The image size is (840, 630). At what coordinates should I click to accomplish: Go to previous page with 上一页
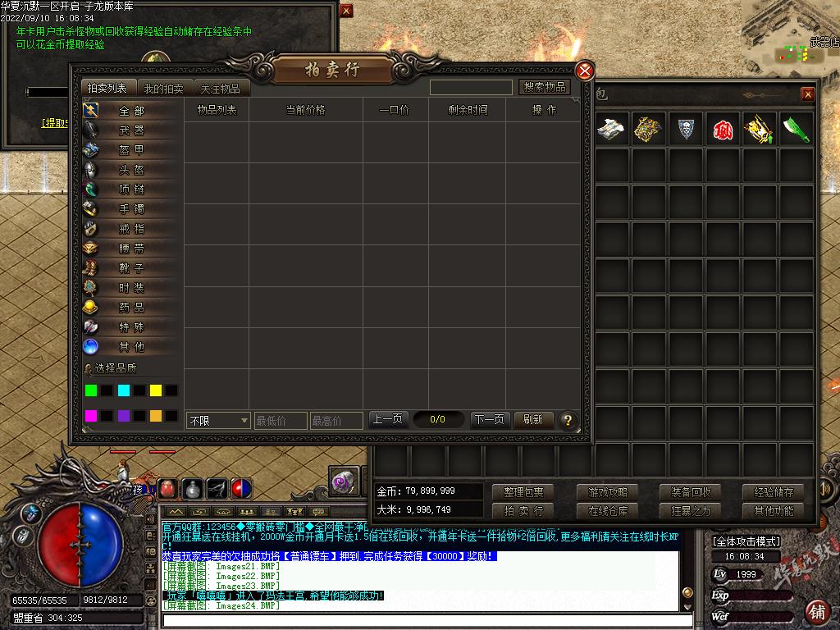coord(388,419)
